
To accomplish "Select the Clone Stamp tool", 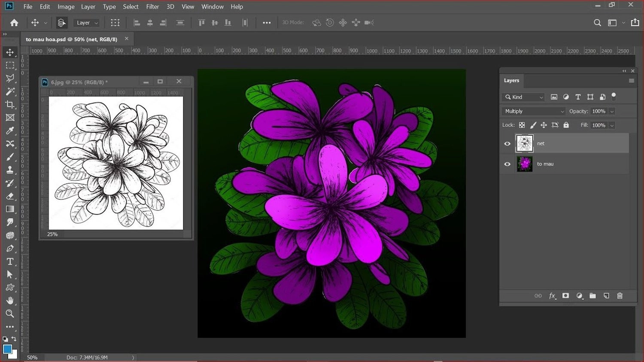I will point(10,170).
